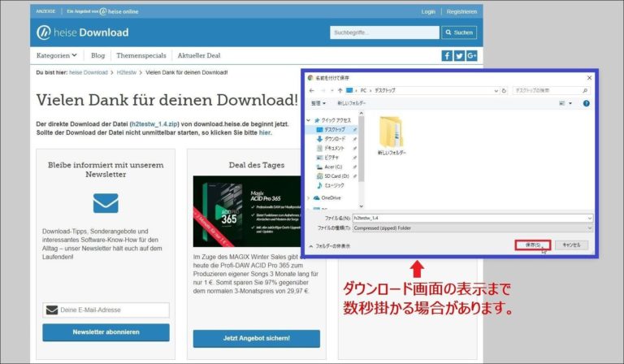This screenshot has width=624, height=364.
Task: Click the Facebook share icon
Action: pyautogui.click(x=447, y=56)
